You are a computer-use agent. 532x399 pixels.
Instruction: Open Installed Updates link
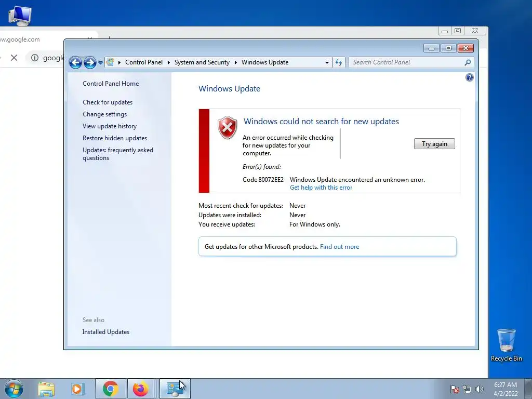point(105,332)
